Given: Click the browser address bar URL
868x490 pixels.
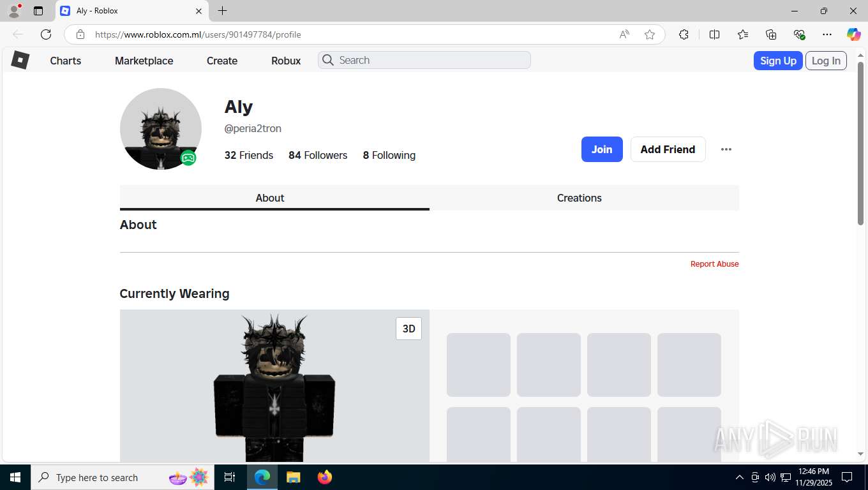Looking at the screenshot, I should pos(198,34).
